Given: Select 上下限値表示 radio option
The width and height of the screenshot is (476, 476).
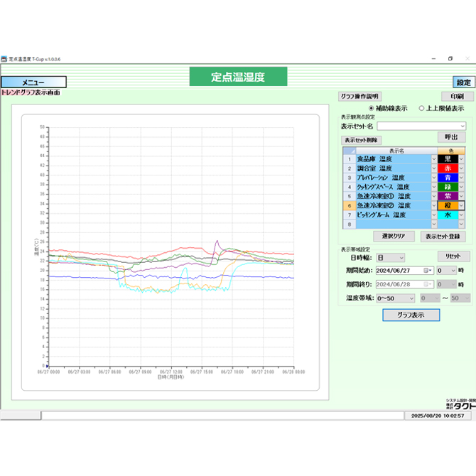Looking at the screenshot, I should click(441, 109).
